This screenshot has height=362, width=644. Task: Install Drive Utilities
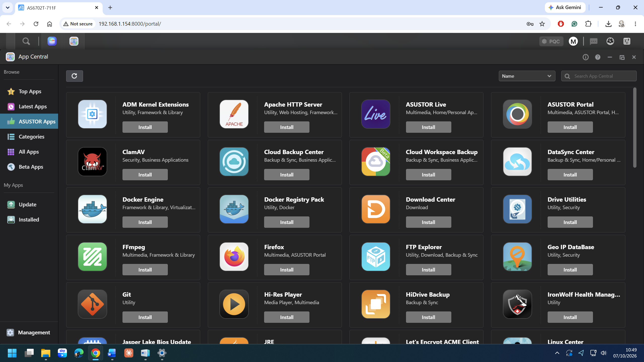570,222
